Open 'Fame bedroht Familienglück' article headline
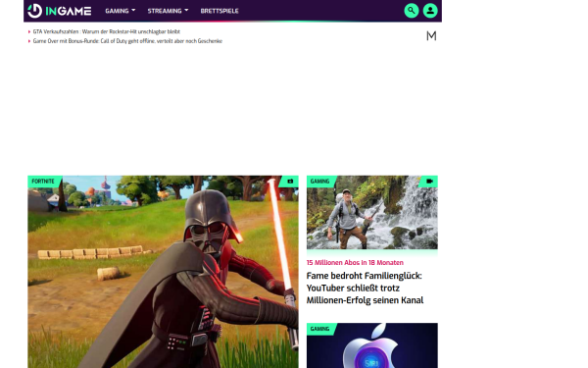This screenshot has height=368, width=588. [x=365, y=288]
